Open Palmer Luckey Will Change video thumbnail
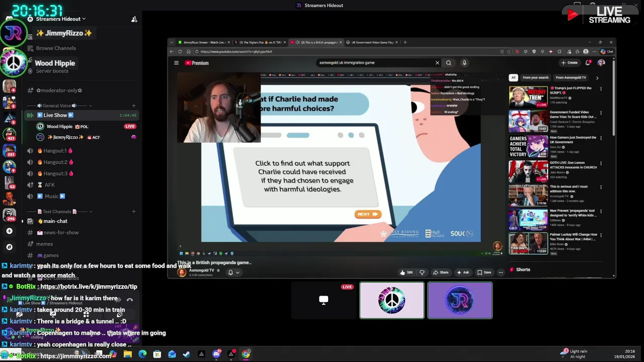This screenshot has width=644, height=362. coord(528,244)
